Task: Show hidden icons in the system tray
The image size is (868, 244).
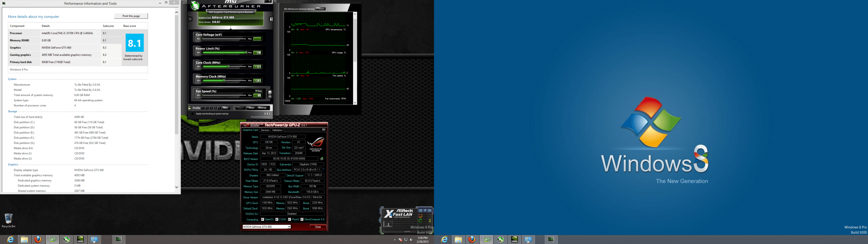Action: click(395, 240)
